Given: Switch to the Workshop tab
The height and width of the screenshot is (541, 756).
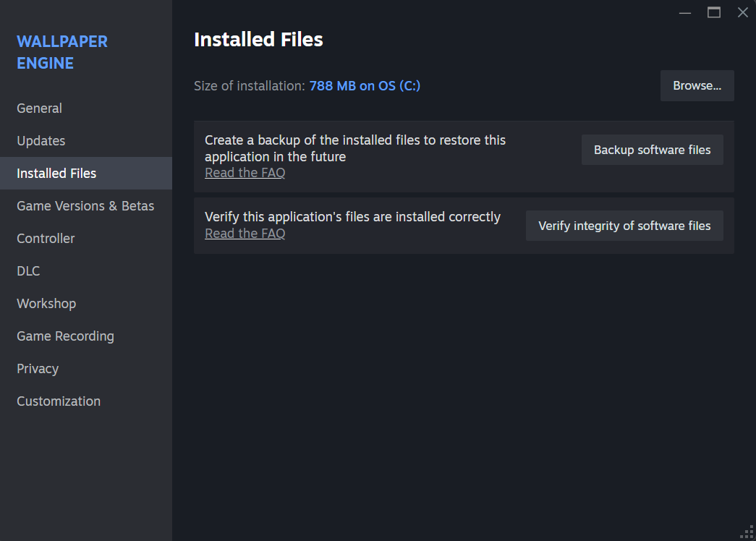Looking at the screenshot, I should tap(86, 303).
